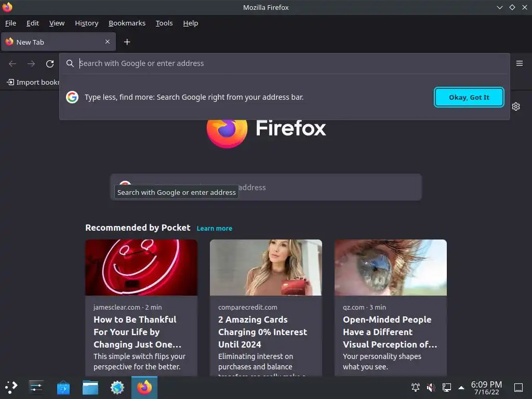
Task: Open Open-Minded People visual perception article
Action: tap(390, 332)
